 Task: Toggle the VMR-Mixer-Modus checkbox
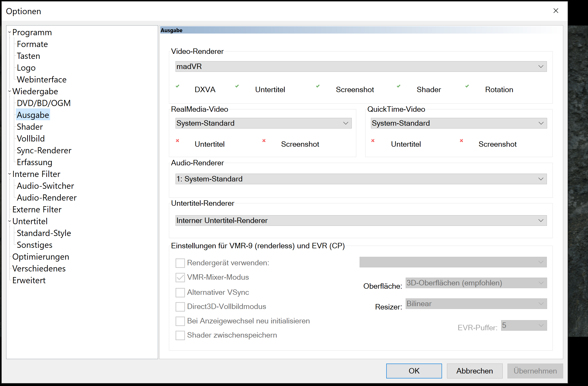[180, 278]
